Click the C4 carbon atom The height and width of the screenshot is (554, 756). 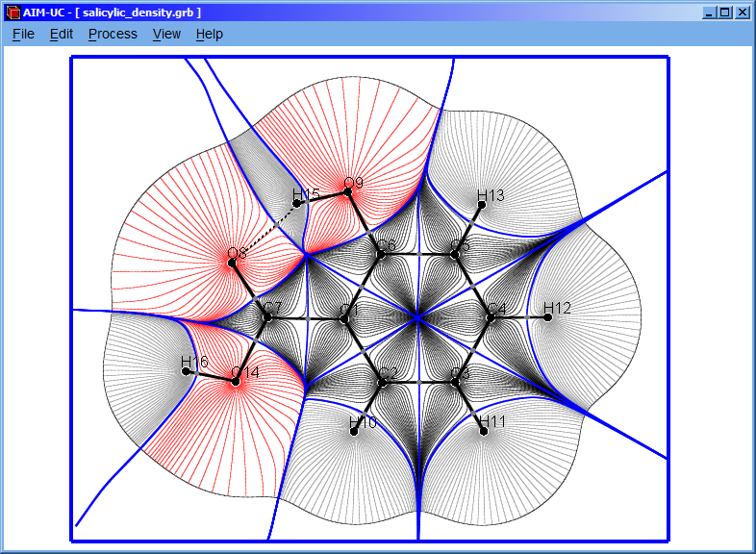(x=491, y=316)
